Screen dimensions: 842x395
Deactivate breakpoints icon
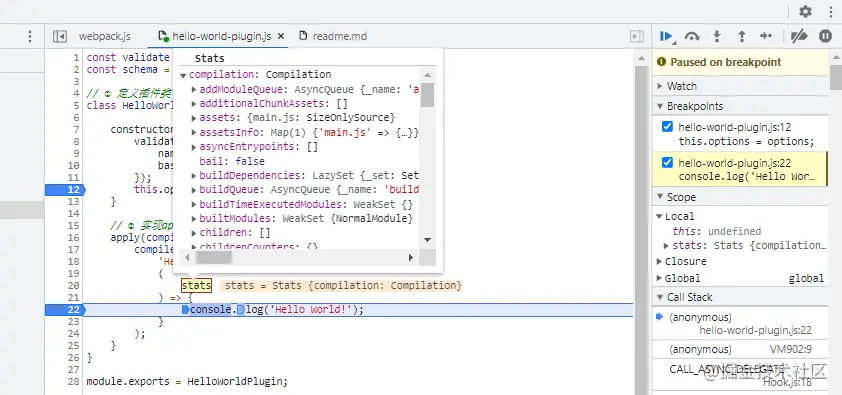pyautogui.click(x=799, y=36)
